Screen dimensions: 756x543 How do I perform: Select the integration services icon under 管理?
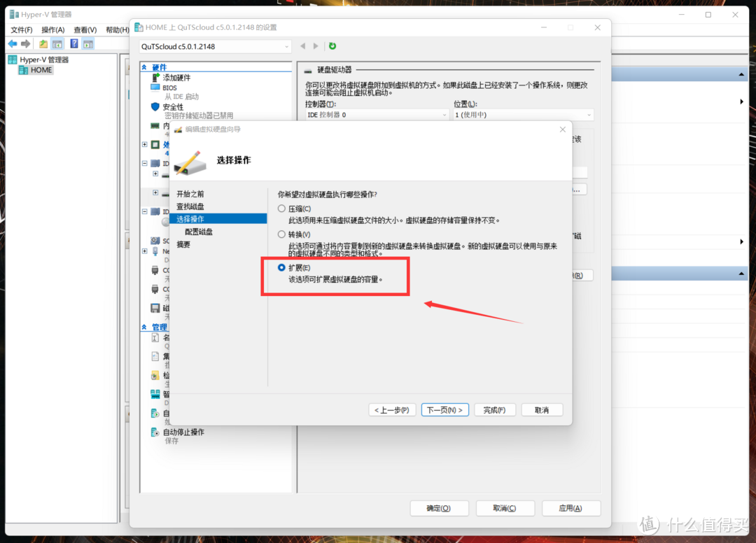pyautogui.click(x=155, y=357)
